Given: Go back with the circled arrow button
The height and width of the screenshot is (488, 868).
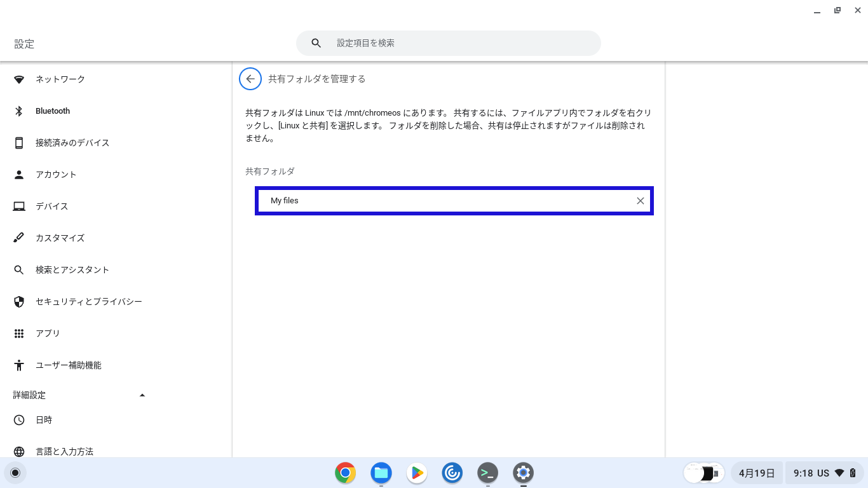Looking at the screenshot, I should 250,79.
